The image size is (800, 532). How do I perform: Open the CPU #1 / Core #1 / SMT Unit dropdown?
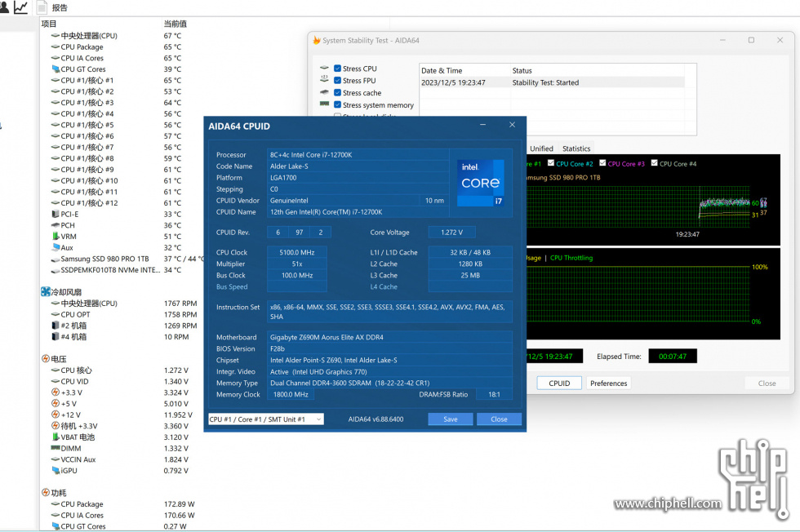coord(266,419)
